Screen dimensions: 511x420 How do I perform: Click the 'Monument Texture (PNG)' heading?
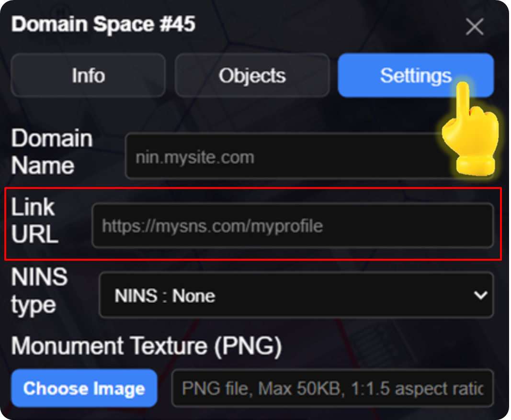coord(146,345)
